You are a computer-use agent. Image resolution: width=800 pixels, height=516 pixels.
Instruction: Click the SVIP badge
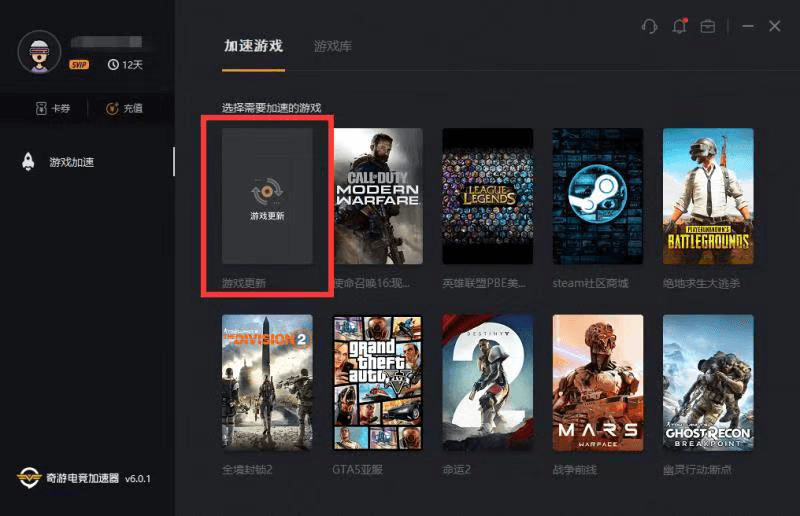coord(79,65)
